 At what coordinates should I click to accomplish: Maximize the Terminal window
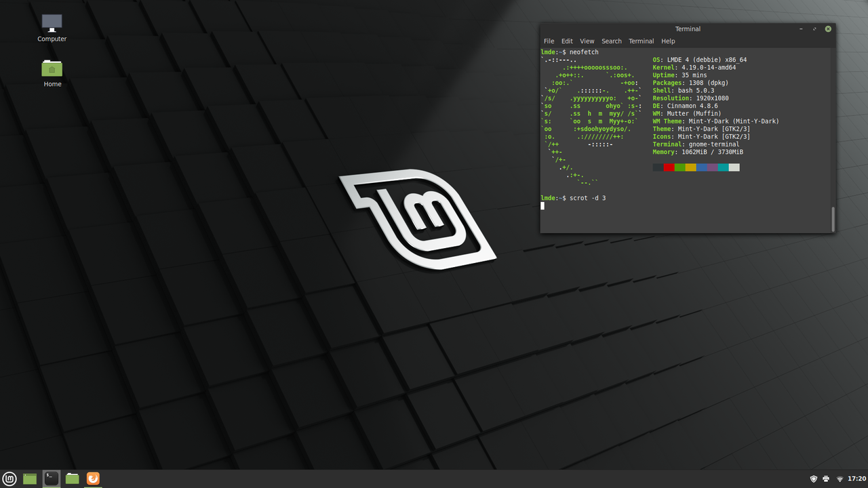(x=814, y=29)
